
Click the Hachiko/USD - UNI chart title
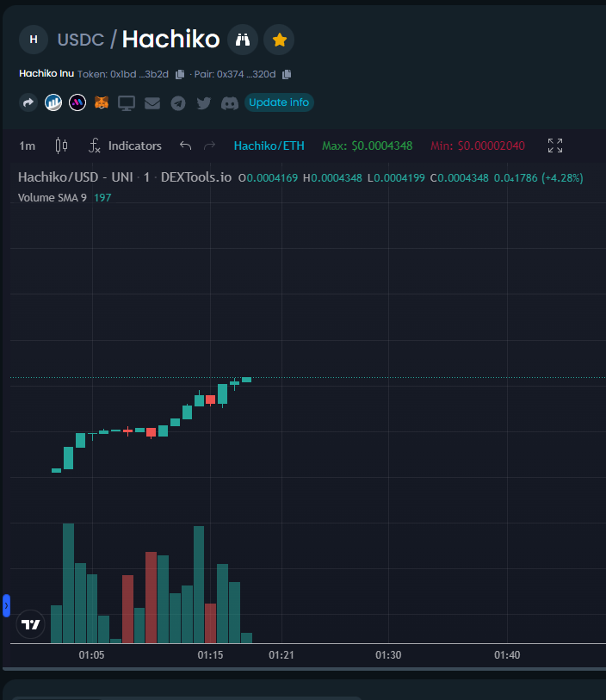click(x=125, y=177)
